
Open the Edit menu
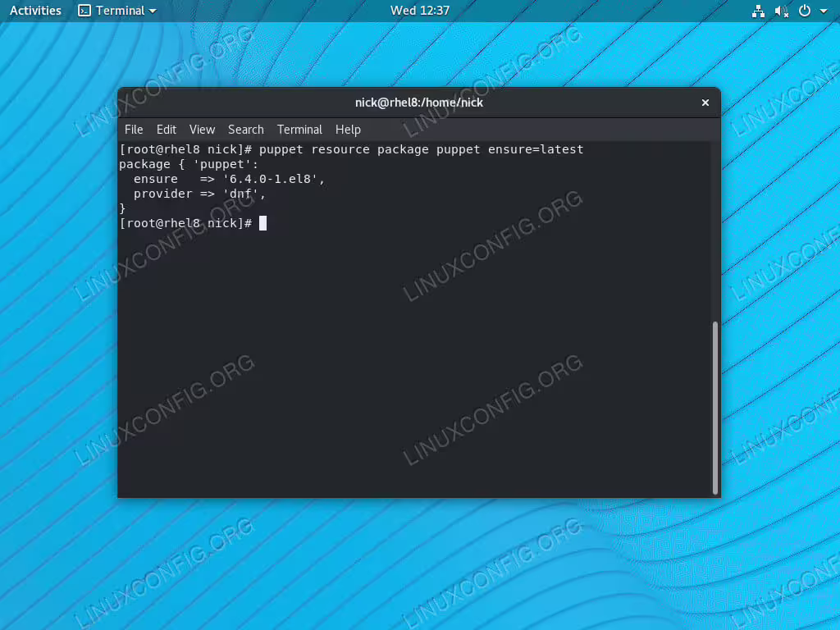pos(166,130)
